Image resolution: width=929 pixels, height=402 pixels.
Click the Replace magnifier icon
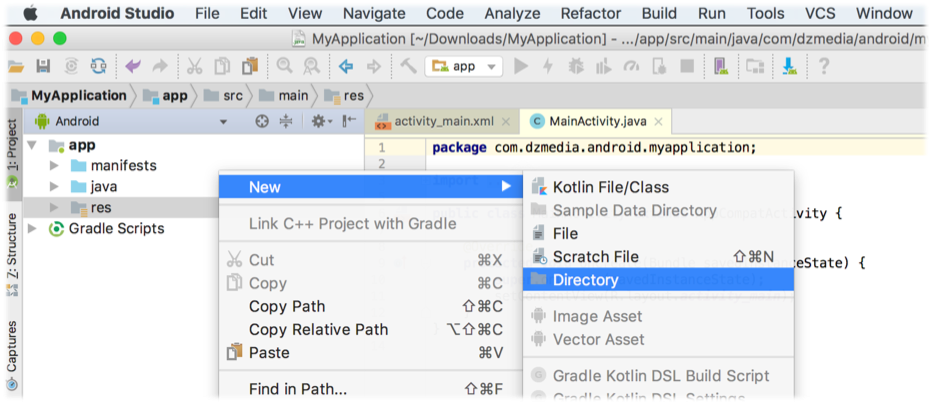[312, 66]
